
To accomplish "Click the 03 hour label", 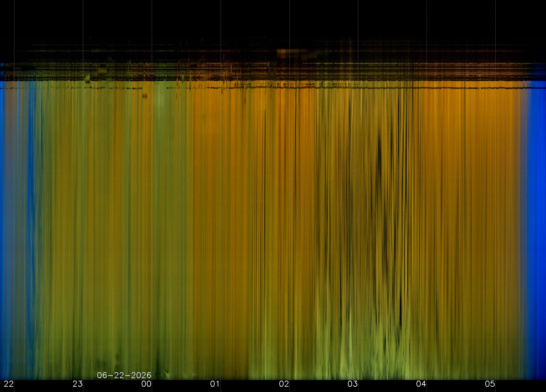I will pos(353,384).
